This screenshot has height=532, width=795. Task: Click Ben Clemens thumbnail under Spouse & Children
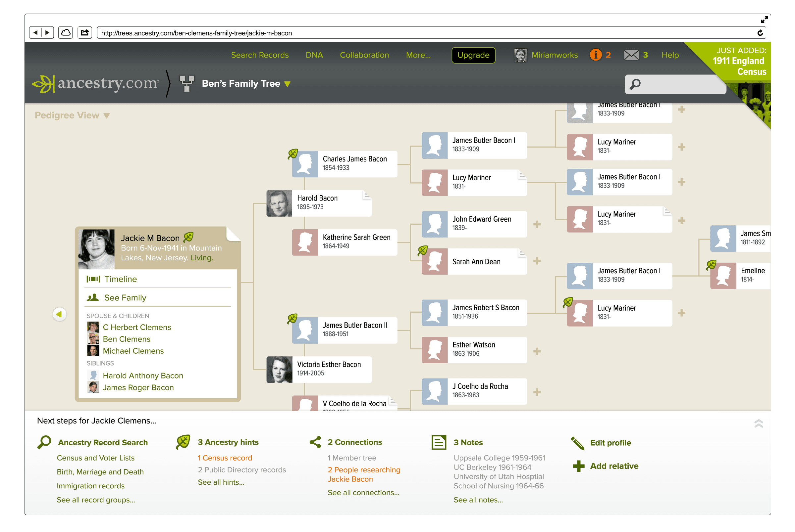(x=93, y=339)
